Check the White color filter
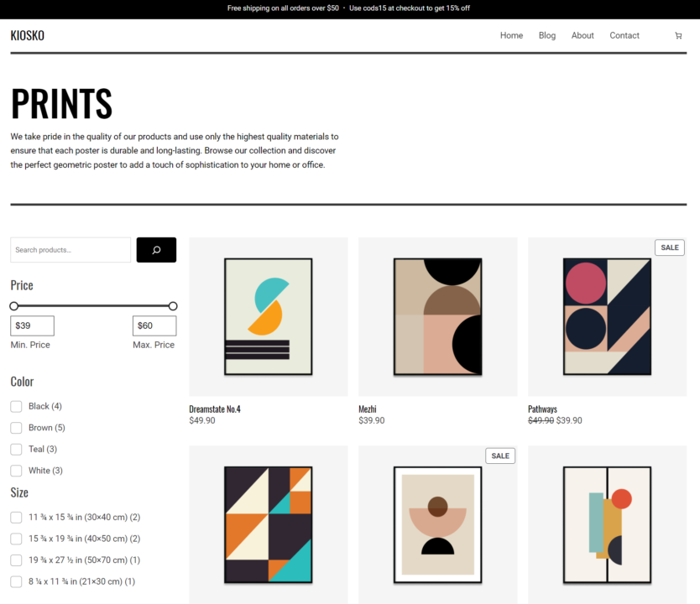 (x=16, y=471)
